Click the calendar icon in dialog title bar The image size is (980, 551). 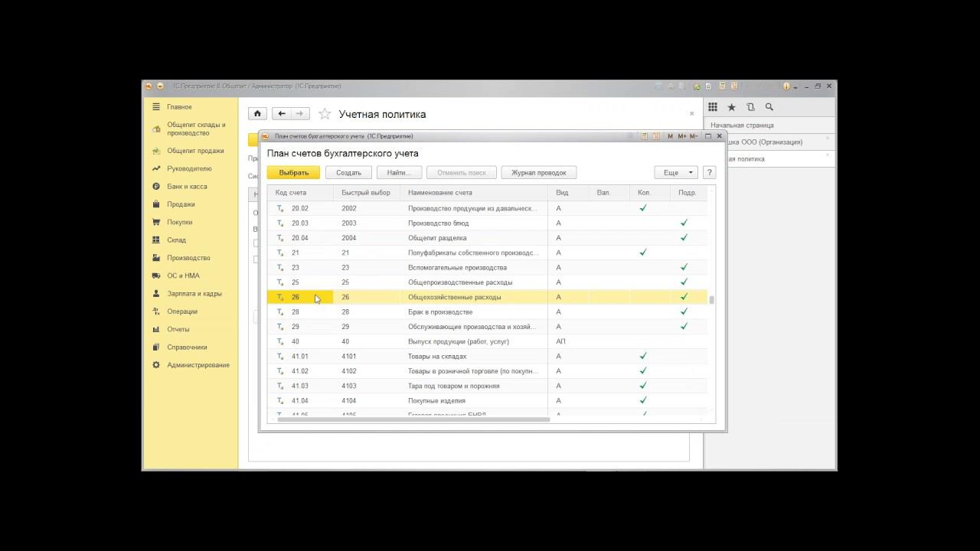656,136
